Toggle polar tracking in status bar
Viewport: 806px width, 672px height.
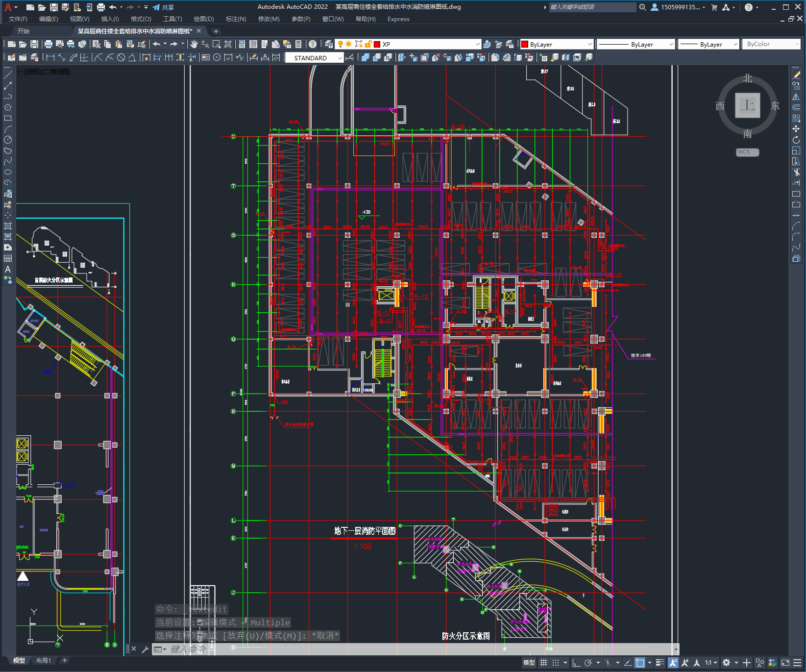click(x=588, y=663)
